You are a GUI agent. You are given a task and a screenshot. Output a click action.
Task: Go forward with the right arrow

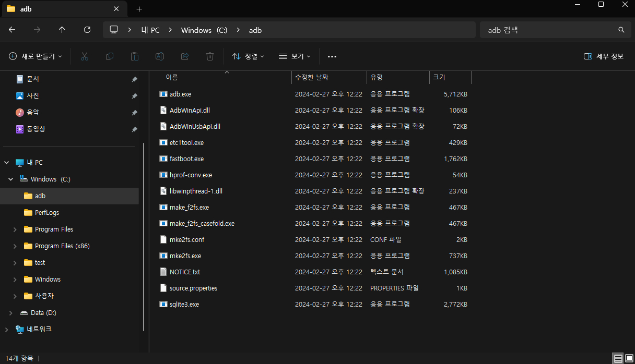[x=37, y=30]
